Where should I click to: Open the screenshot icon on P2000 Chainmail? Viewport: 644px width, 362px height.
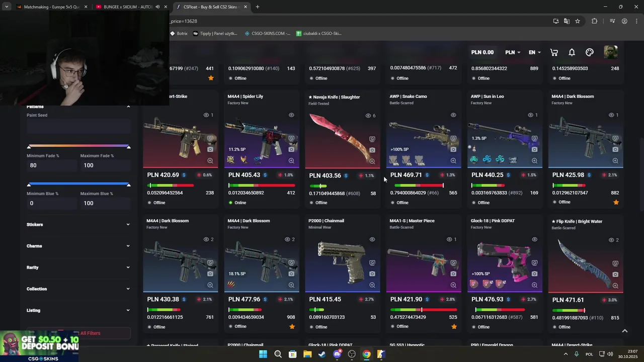pyautogui.click(x=372, y=274)
